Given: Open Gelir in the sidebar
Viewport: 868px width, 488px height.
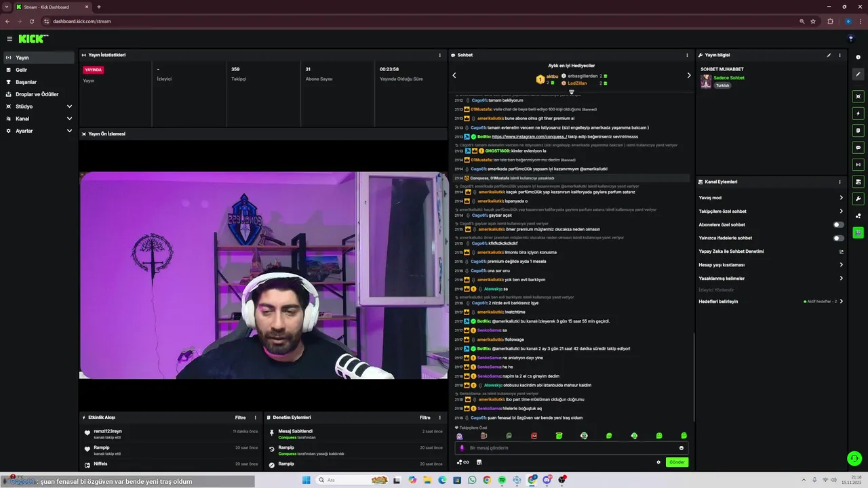Looking at the screenshot, I should pyautogui.click(x=39, y=70).
